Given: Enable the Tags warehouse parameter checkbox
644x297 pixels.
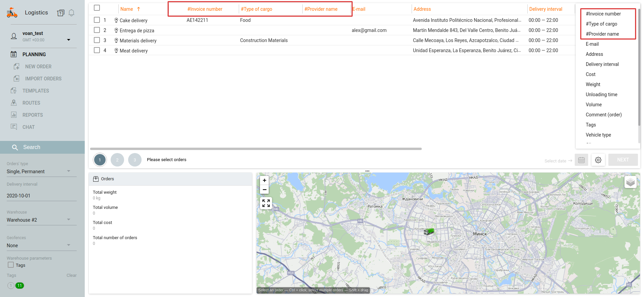Looking at the screenshot, I should coord(11,265).
